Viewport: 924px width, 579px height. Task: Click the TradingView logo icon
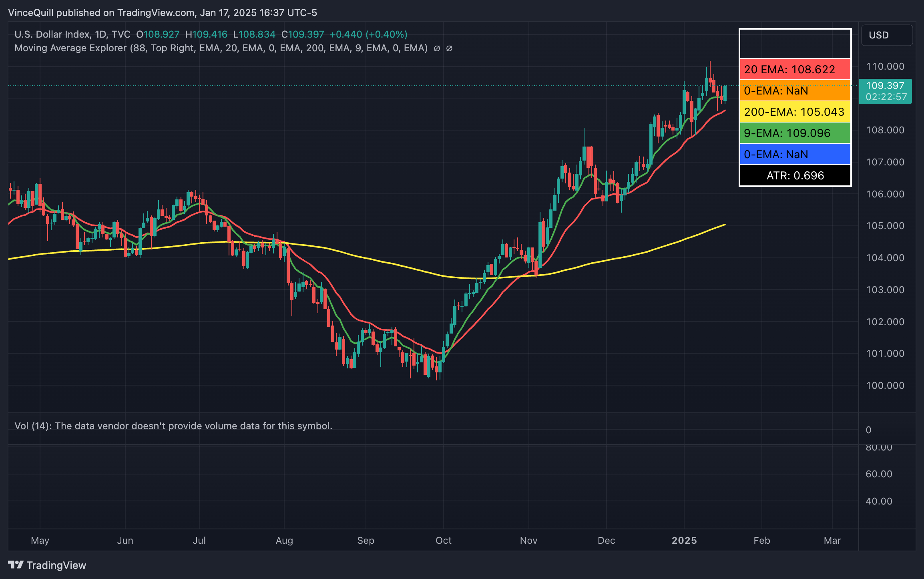coord(16,565)
